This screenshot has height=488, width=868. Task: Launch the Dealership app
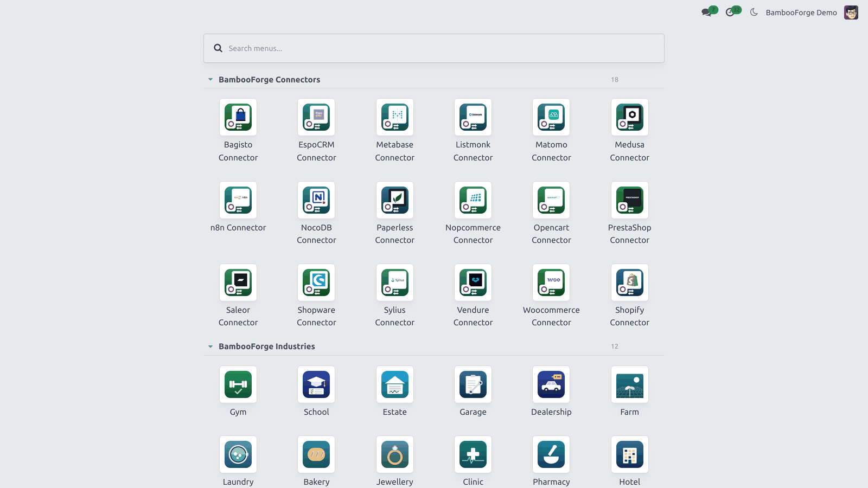click(x=551, y=384)
